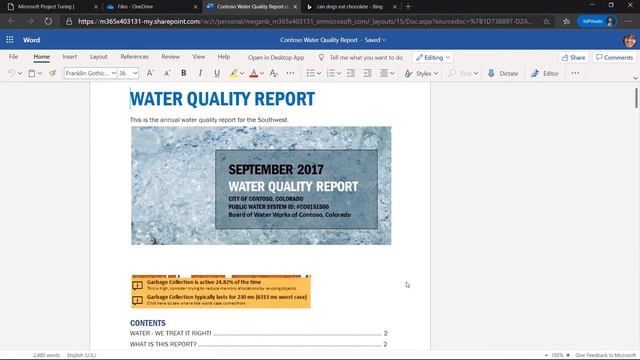Switch to the Review tab
The width and height of the screenshot is (640, 360).
tap(170, 57)
